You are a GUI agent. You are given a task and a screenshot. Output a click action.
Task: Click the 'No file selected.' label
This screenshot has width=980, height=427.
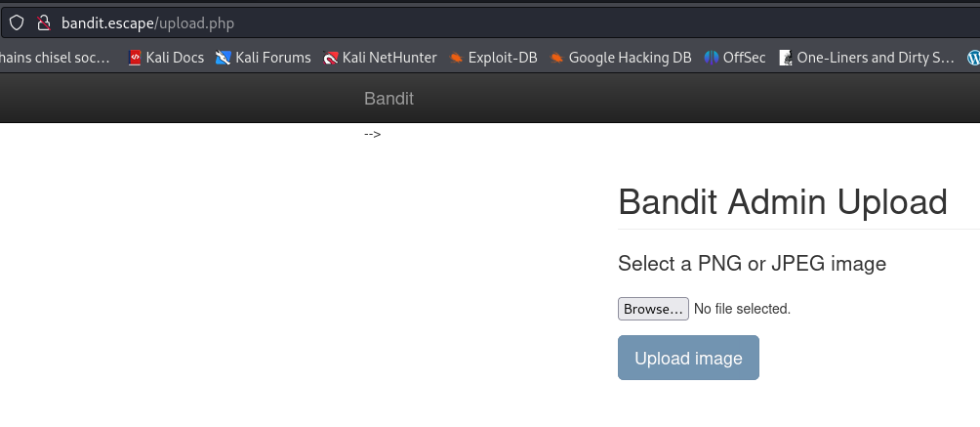tap(742, 309)
